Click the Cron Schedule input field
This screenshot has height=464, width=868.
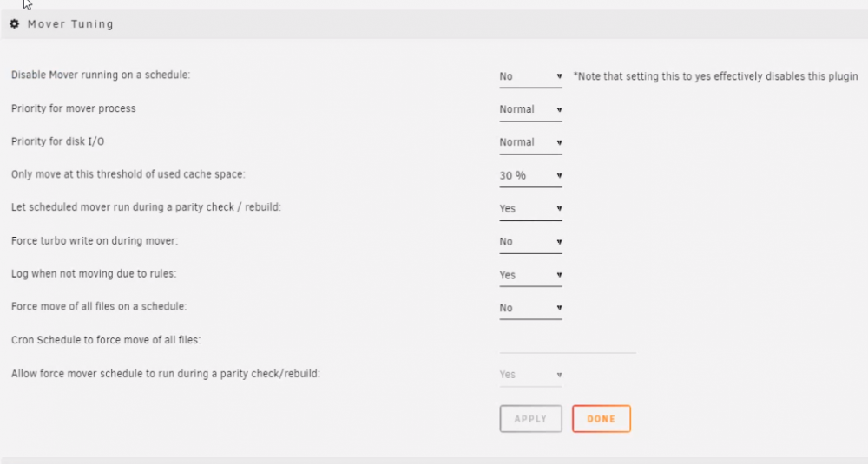click(x=568, y=343)
